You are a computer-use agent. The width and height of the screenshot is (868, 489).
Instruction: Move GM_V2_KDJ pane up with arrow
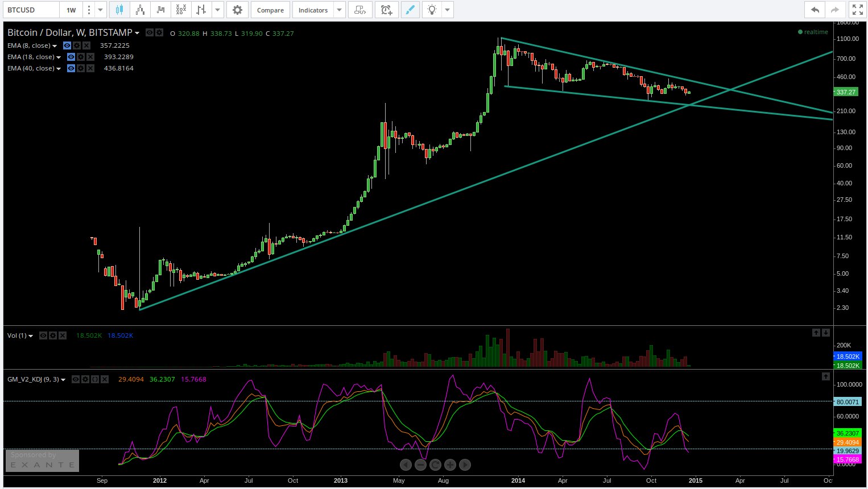[826, 376]
